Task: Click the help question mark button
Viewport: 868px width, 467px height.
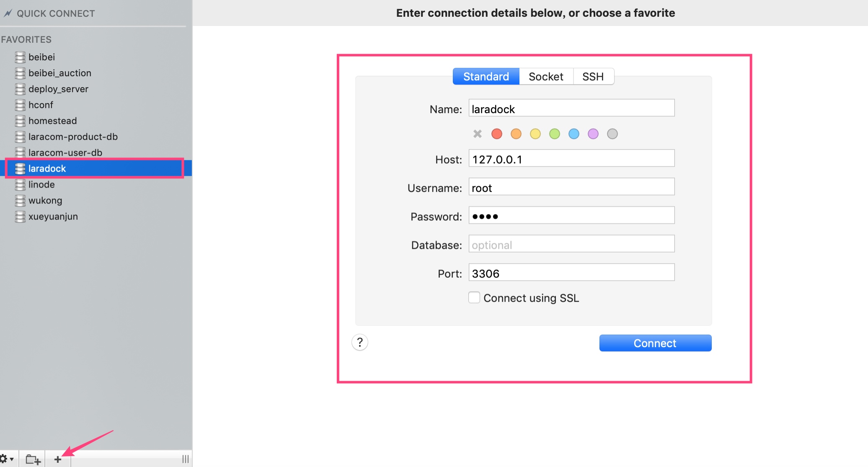Action: coord(360,343)
